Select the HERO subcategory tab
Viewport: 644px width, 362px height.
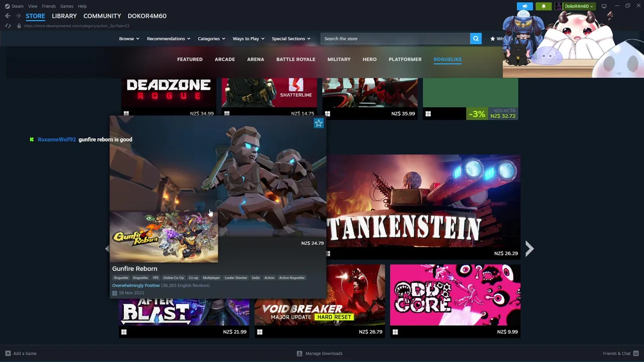pyautogui.click(x=370, y=59)
